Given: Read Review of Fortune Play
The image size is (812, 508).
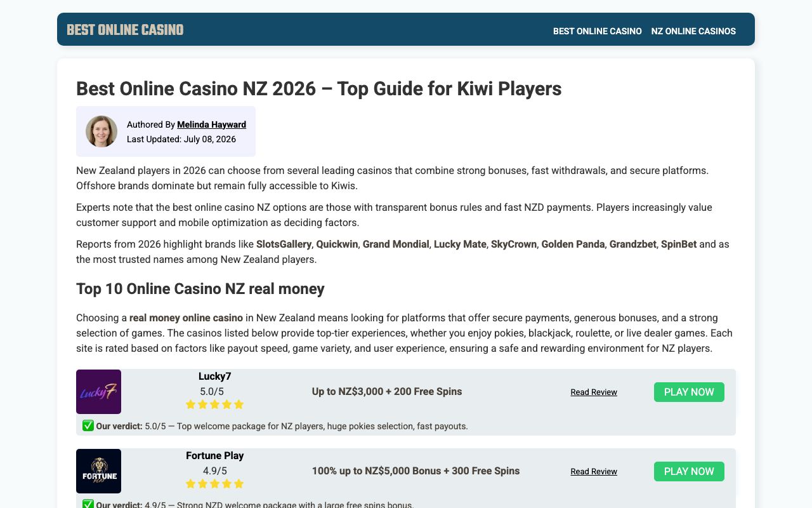Looking at the screenshot, I should (x=594, y=472).
